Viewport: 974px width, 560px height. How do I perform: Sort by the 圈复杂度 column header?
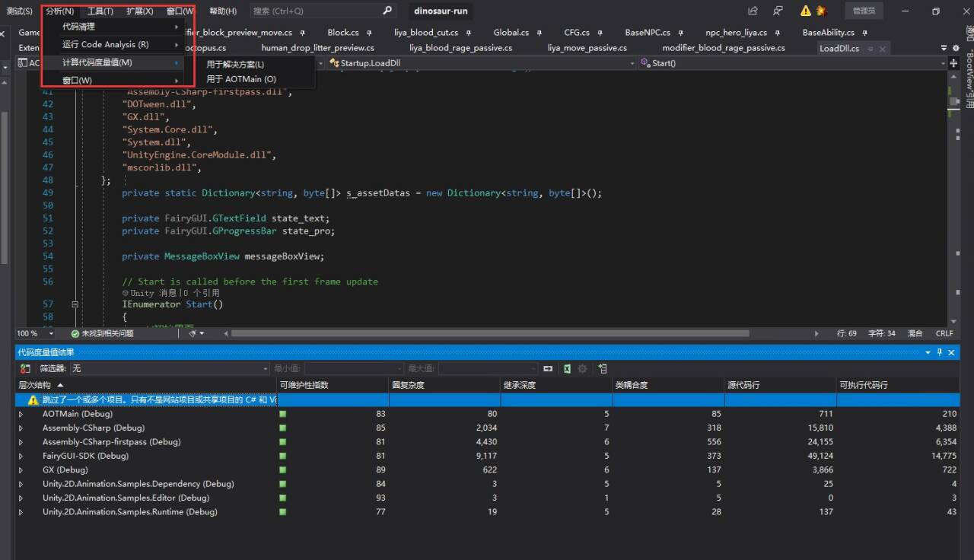[x=444, y=385]
